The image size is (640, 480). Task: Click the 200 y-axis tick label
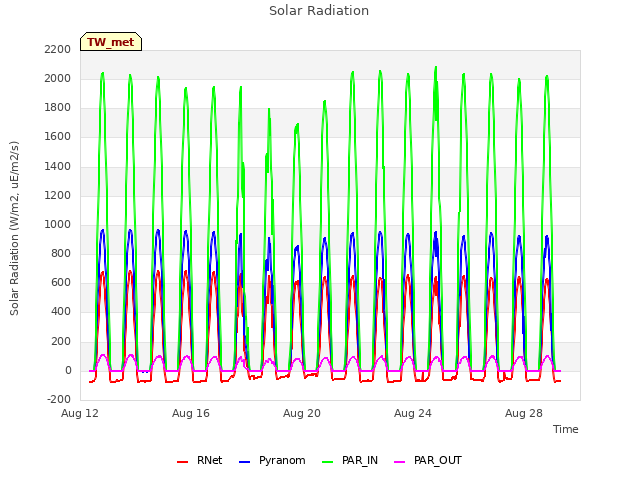click(x=61, y=342)
